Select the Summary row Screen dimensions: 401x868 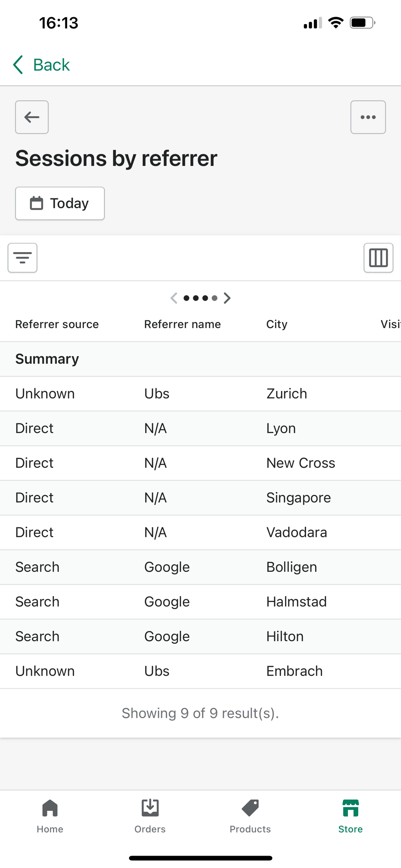(x=200, y=359)
